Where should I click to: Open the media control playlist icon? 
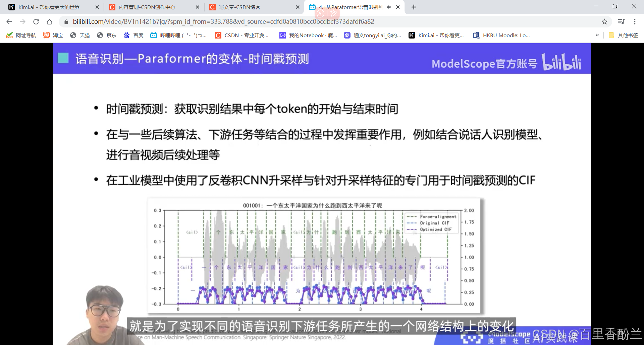tap(621, 22)
